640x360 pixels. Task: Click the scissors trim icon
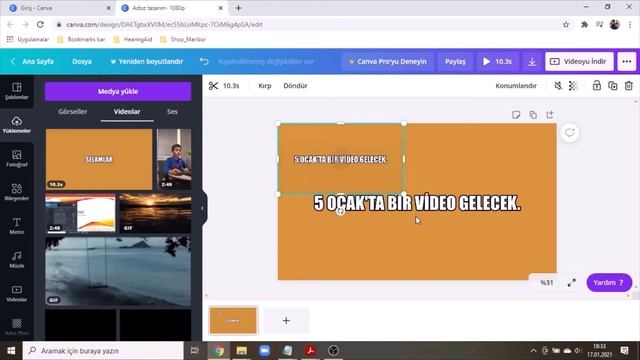click(x=213, y=86)
